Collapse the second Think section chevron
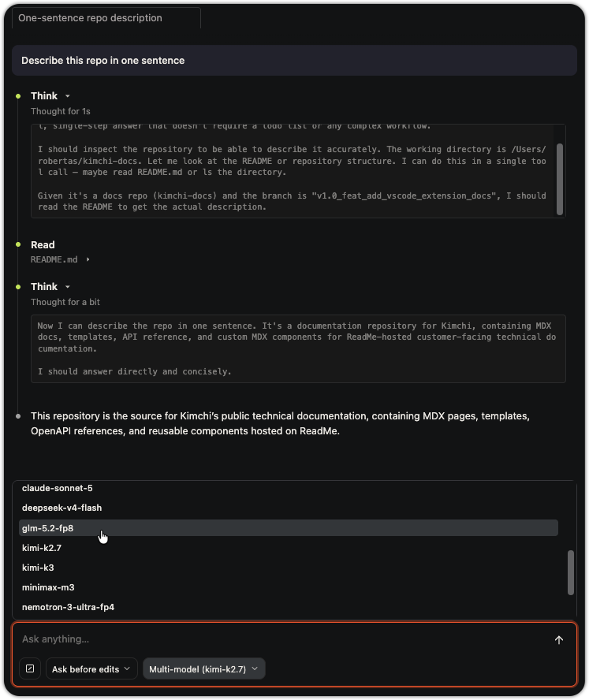 click(68, 287)
